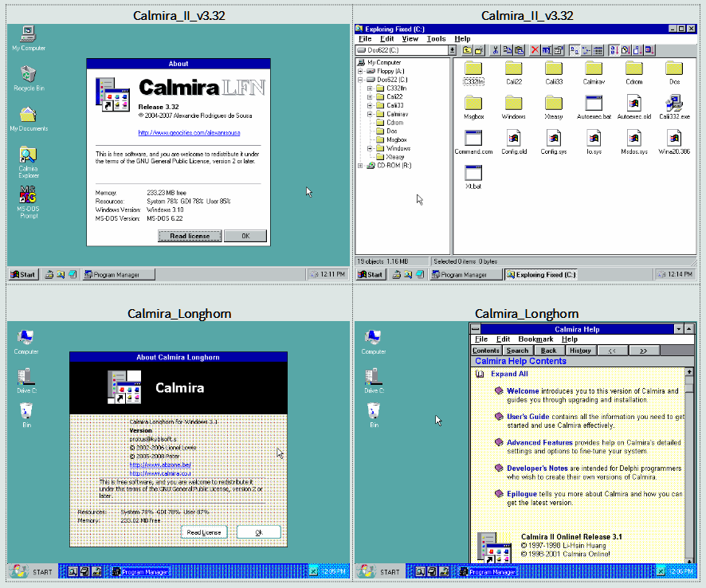
Task: Open the User's Guide help topic
Action: (x=528, y=417)
